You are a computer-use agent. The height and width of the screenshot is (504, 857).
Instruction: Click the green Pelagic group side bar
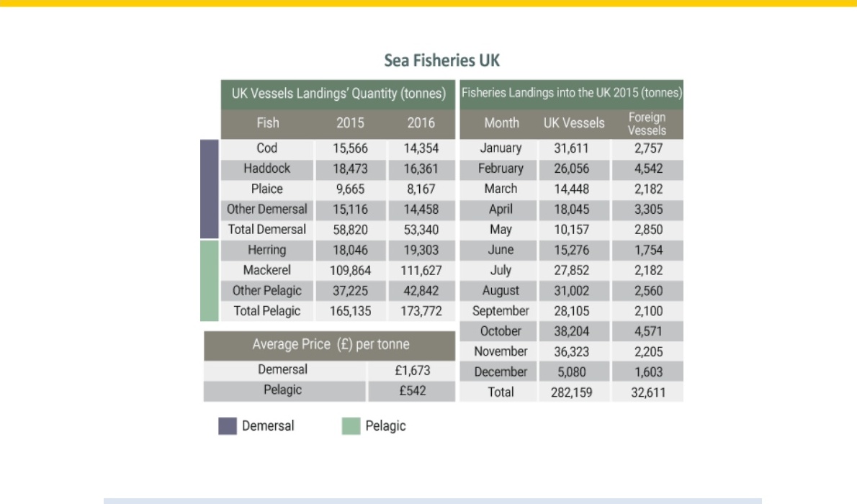tap(210, 281)
